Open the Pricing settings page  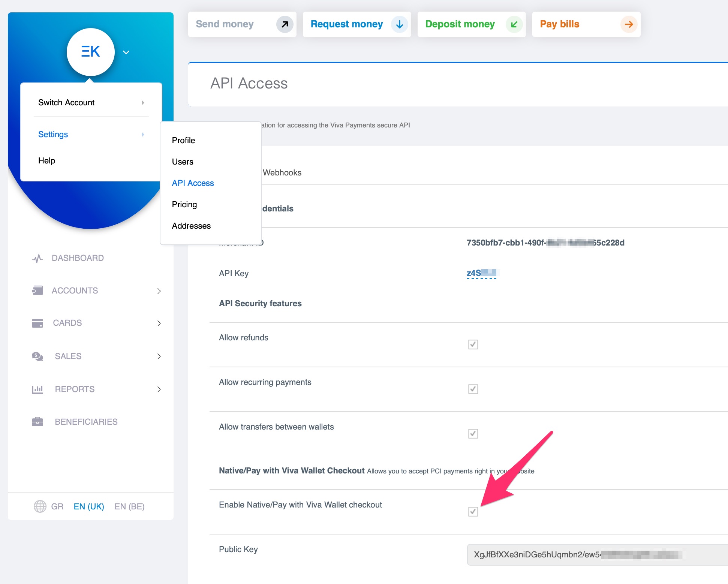point(184,204)
